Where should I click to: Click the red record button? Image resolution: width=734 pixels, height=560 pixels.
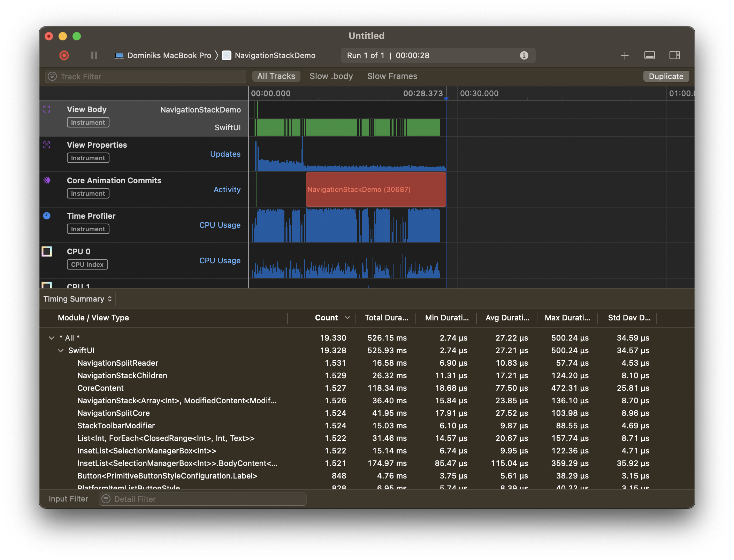pos(64,55)
